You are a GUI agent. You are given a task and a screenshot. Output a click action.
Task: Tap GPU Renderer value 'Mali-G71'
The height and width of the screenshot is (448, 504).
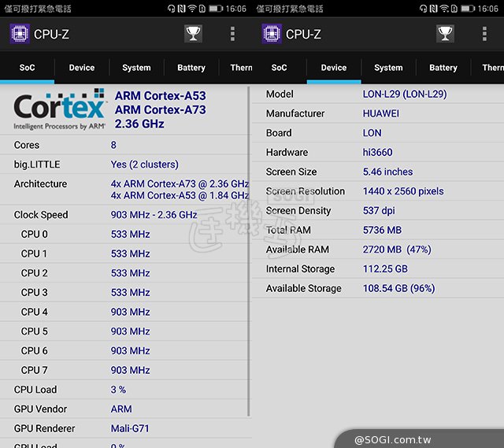(130, 428)
